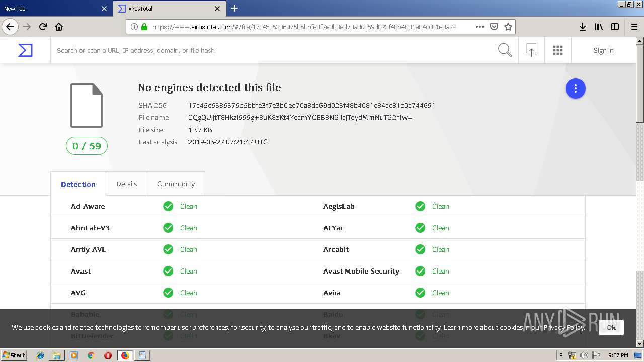Show hidden system tray icons arrow
The height and width of the screenshot is (362, 644).
tap(561, 355)
